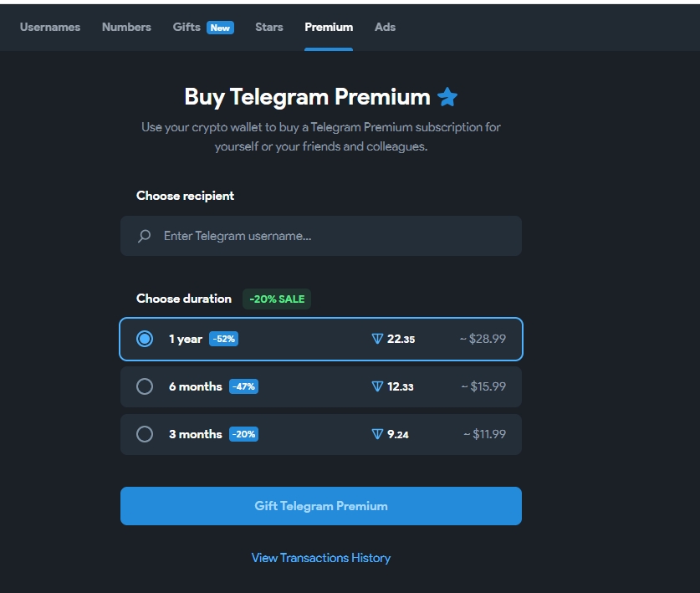Click the Enter Telegram username field
Viewport: 700px width, 593px height.
tap(335, 236)
